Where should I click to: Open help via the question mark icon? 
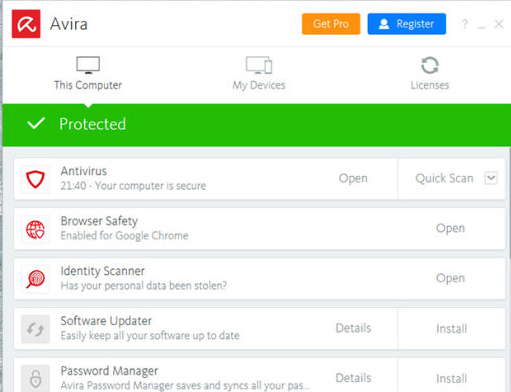[x=465, y=24]
